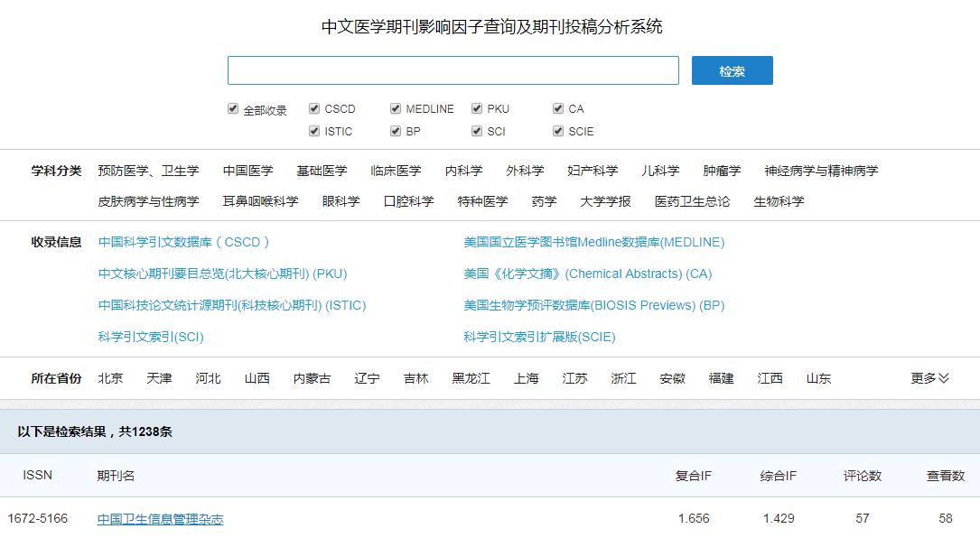Select the 耳鼻咽喉科学 category
The height and width of the screenshot is (538, 980).
[260, 201]
